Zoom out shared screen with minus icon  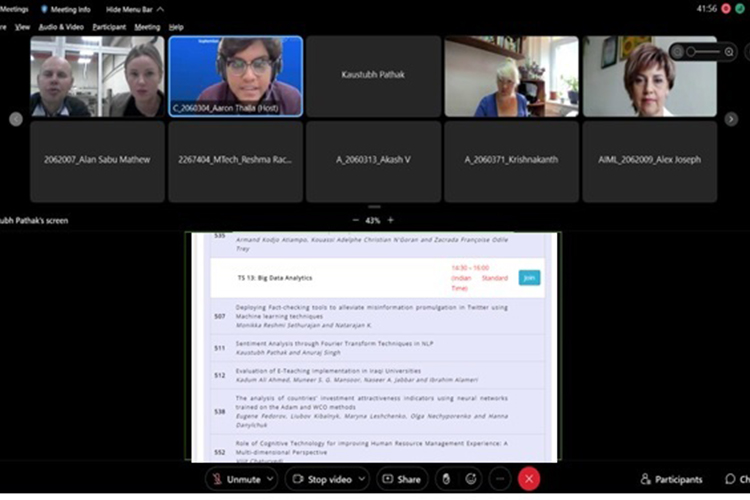pyautogui.click(x=355, y=220)
